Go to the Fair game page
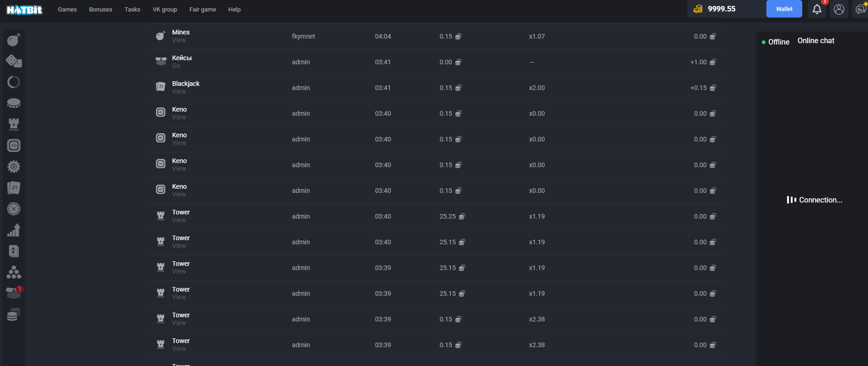Viewport: 868px width, 366px height. pos(202,10)
